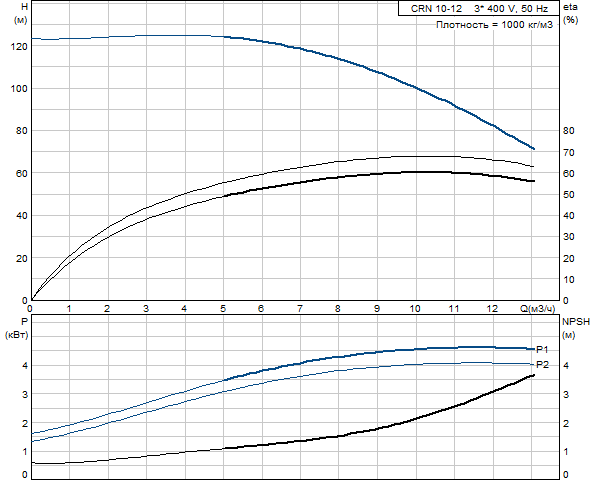Click the 3 tick on the power axis
592x480 pixels.
coord(25,394)
